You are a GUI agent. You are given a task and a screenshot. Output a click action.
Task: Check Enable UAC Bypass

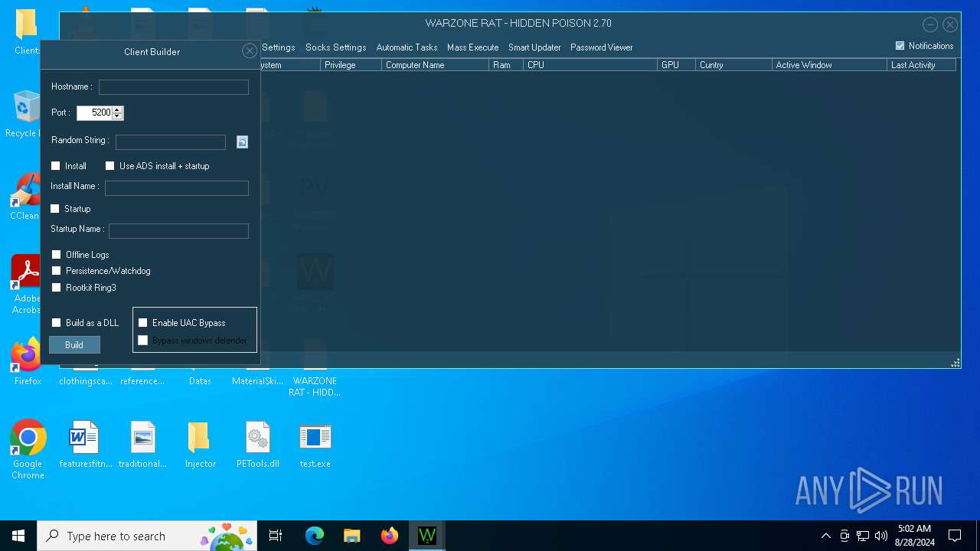pyautogui.click(x=142, y=323)
